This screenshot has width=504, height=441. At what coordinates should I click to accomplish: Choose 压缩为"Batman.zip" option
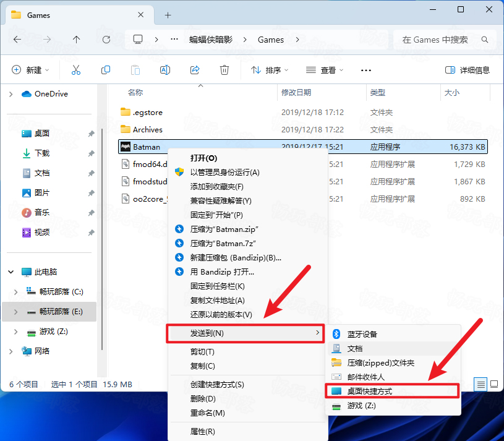(x=247, y=229)
